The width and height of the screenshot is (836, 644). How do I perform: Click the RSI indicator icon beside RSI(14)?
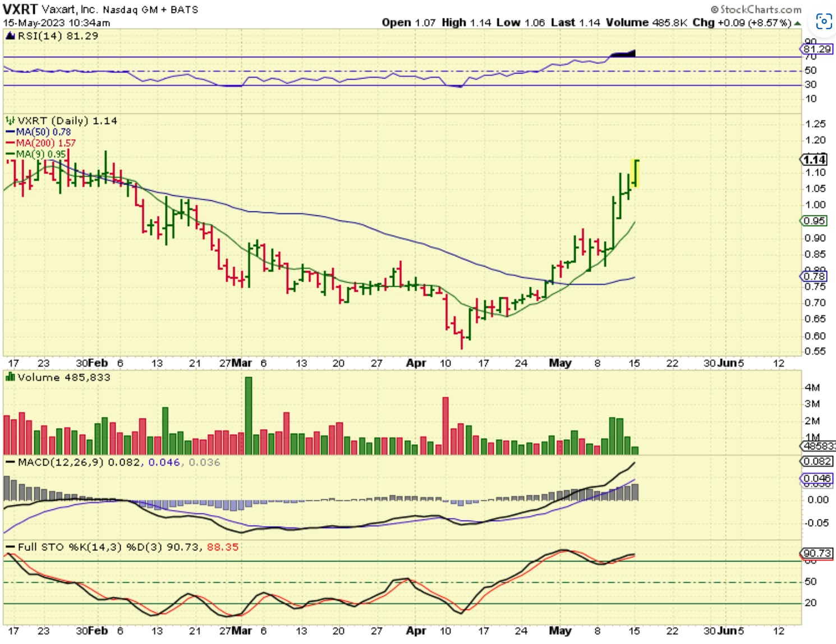point(10,36)
